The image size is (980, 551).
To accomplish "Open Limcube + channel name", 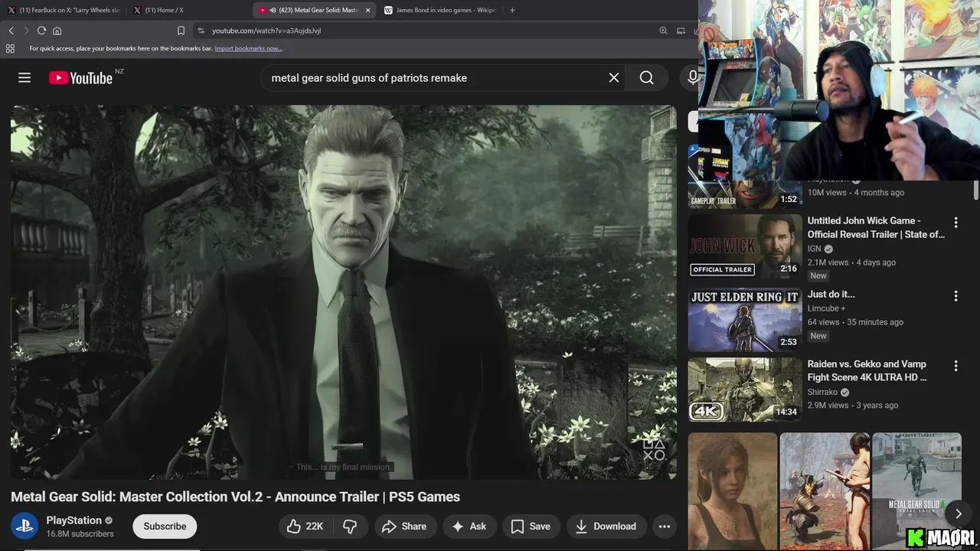I will coord(826,308).
